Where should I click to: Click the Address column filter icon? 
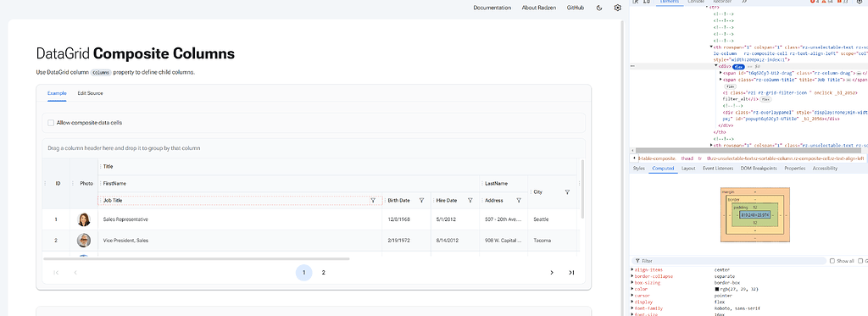click(519, 200)
